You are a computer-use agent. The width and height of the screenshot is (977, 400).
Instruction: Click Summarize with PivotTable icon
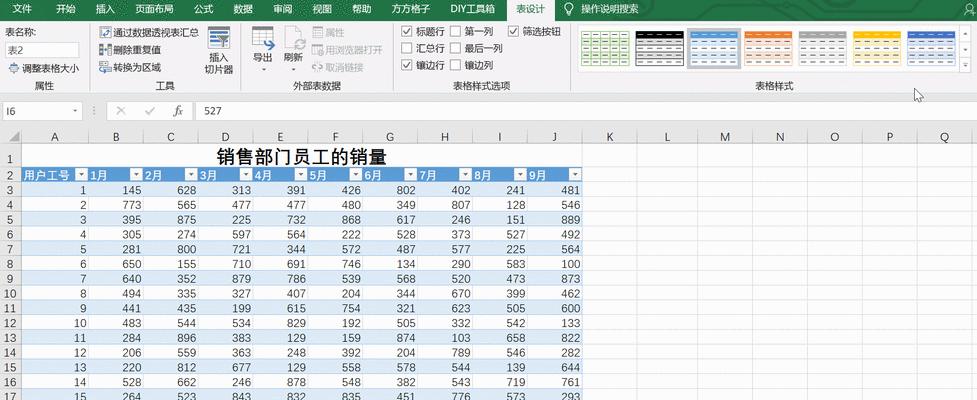[105, 32]
